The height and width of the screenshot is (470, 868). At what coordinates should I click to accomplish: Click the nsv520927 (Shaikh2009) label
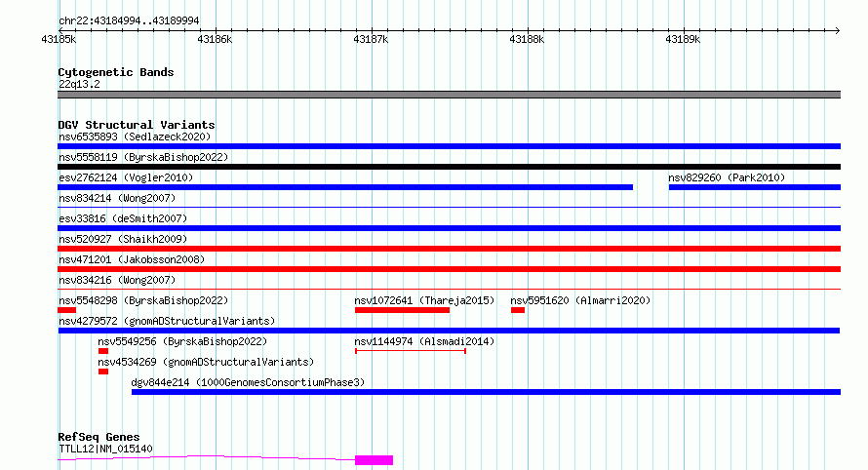[x=123, y=239]
